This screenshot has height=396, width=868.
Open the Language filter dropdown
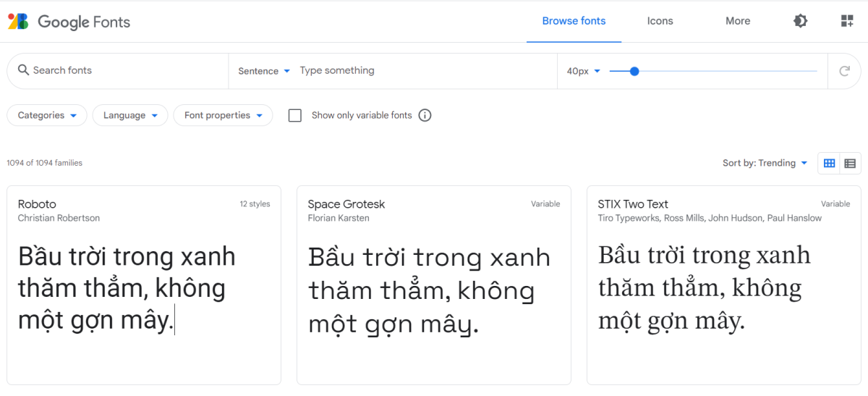point(130,115)
